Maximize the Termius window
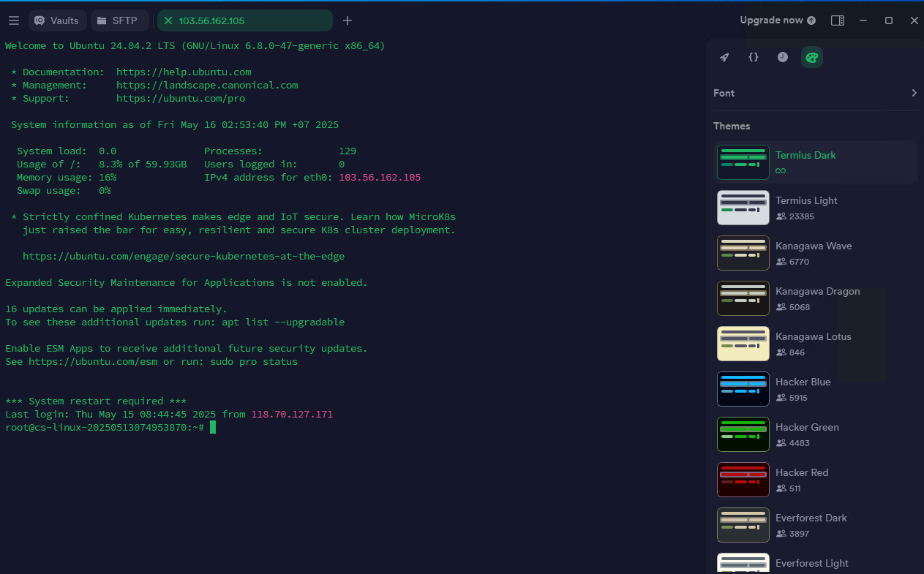The image size is (924, 574). point(889,20)
